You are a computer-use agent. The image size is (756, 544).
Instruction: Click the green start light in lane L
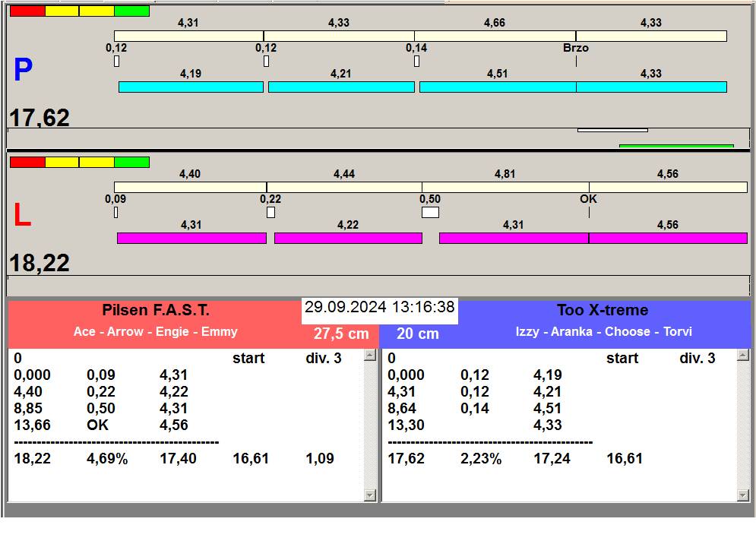(x=131, y=162)
